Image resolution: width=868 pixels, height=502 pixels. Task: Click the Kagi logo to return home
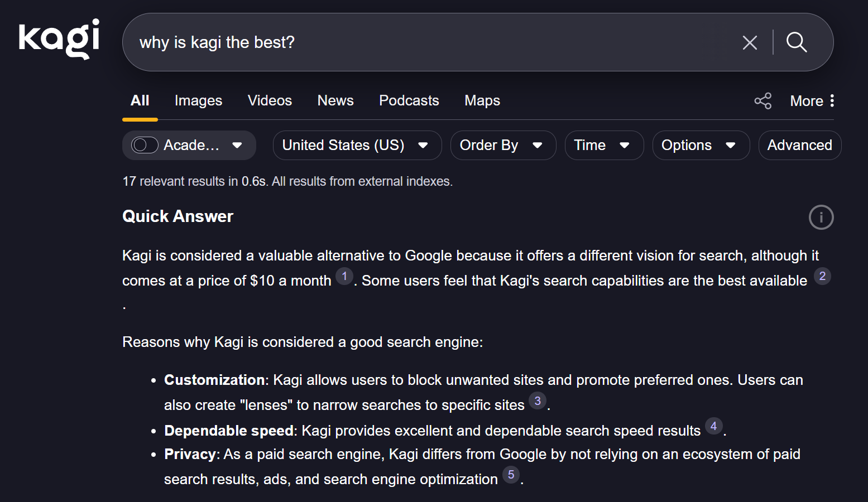click(58, 38)
